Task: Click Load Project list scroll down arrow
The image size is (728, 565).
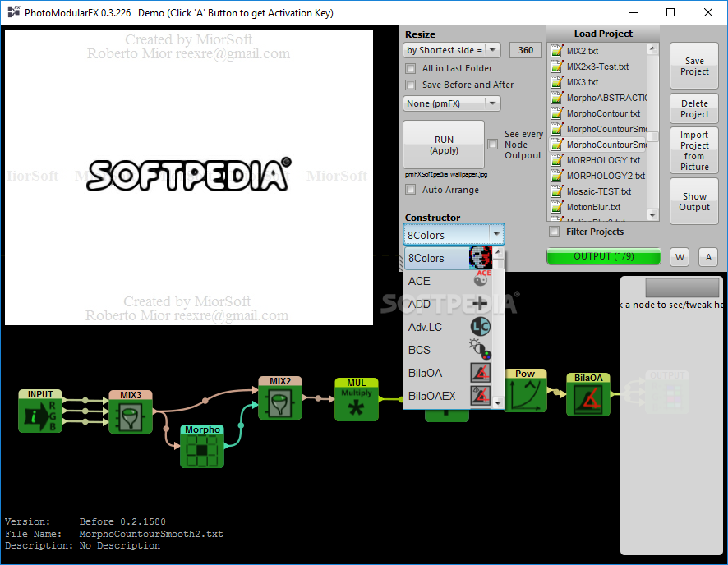Action: coord(652,215)
